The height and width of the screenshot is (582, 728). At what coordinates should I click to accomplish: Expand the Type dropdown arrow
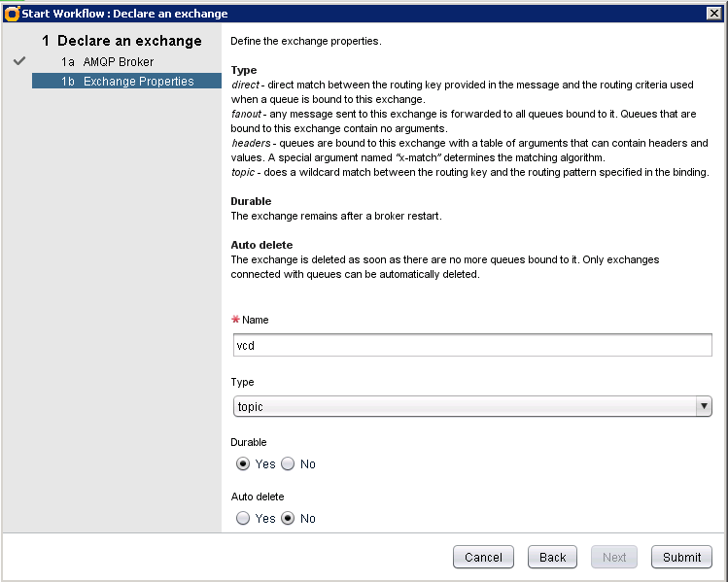click(x=703, y=407)
